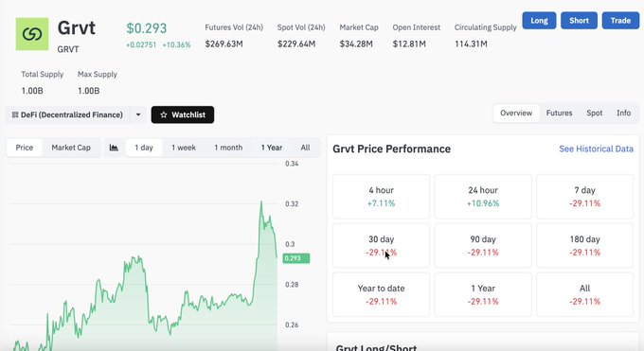The image size is (644, 351).
Task: Select 1 Year chart range
Action: click(272, 148)
